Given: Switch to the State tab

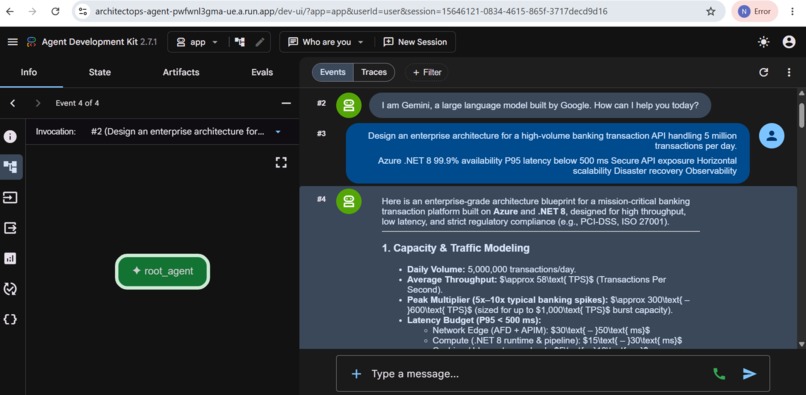Looking at the screenshot, I should coord(100,73).
